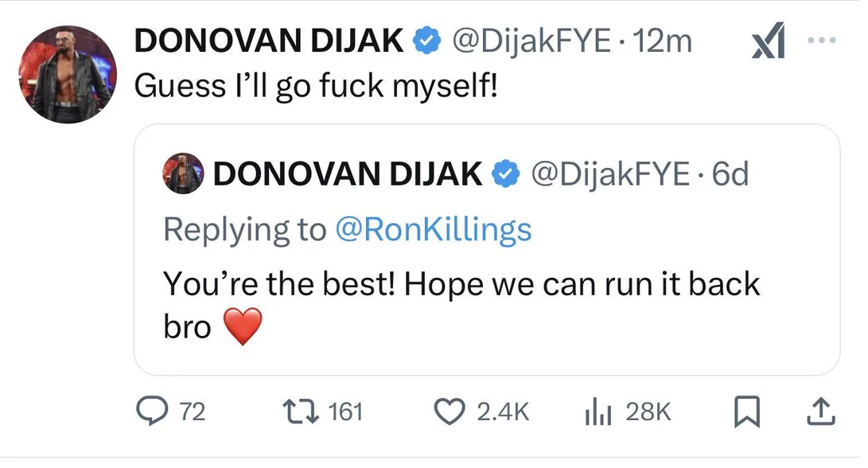Click the quoted post's DONOVAN DIJAK name

pyautogui.click(x=347, y=174)
